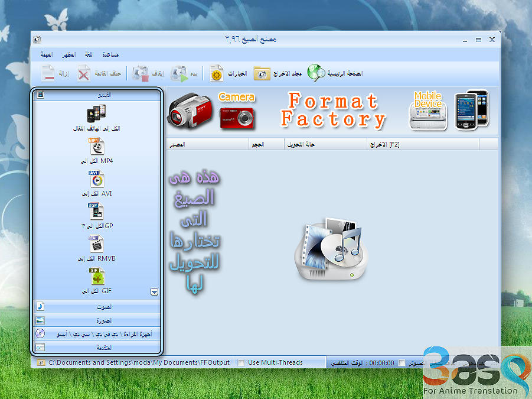532x399 pixels.
Task: Open the مجلد الاخراج output folder
Action: 278,73
